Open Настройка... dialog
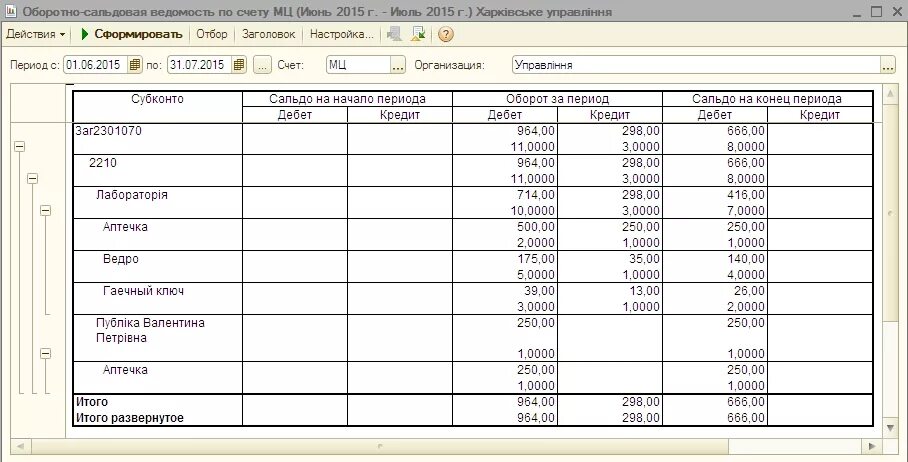Screen dimensions: 908x462 tap(341, 34)
